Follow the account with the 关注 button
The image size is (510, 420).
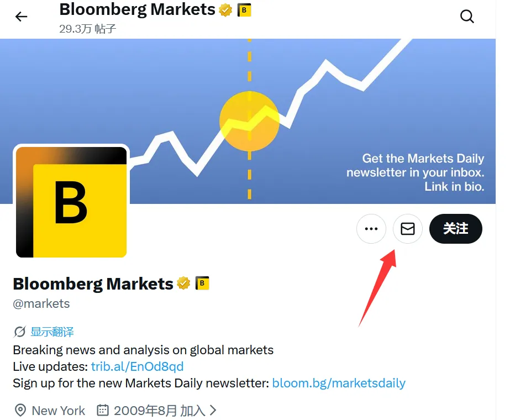[x=455, y=228]
